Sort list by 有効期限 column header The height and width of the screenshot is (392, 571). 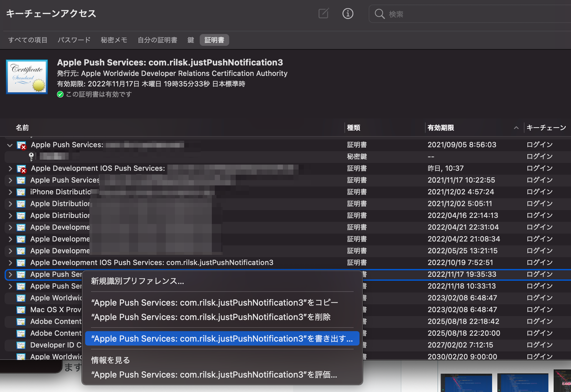[441, 127]
